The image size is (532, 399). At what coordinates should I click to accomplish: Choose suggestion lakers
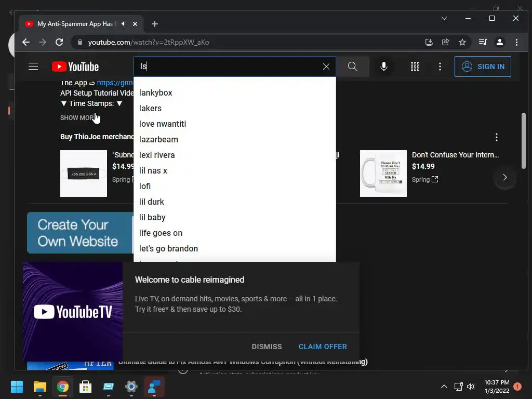(x=235, y=108)
